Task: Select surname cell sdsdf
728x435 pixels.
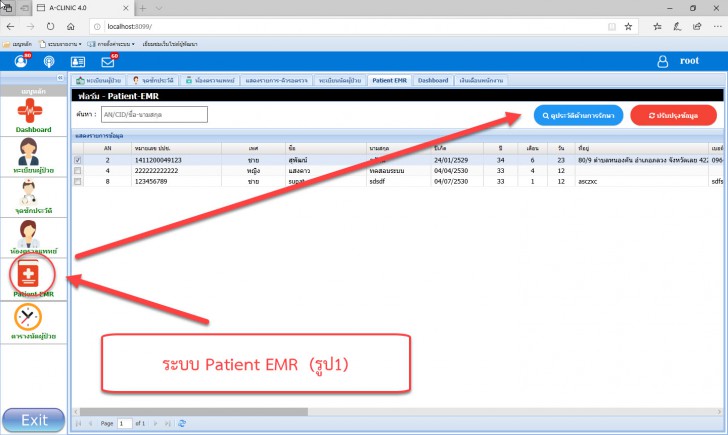Action: coord(398,181)
